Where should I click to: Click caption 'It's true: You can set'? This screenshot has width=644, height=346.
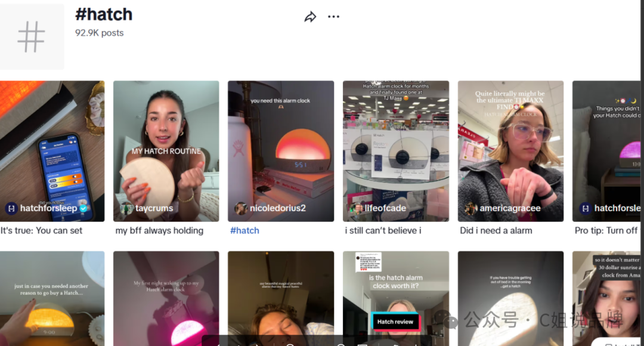point(42,230)
